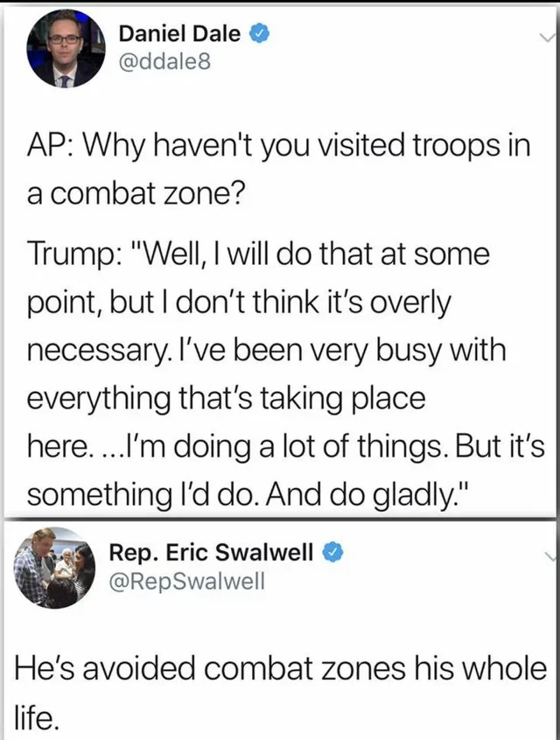Click the 'point, but I don't think' line
This screenshot has height=740, width=560.
coord(240,304)
